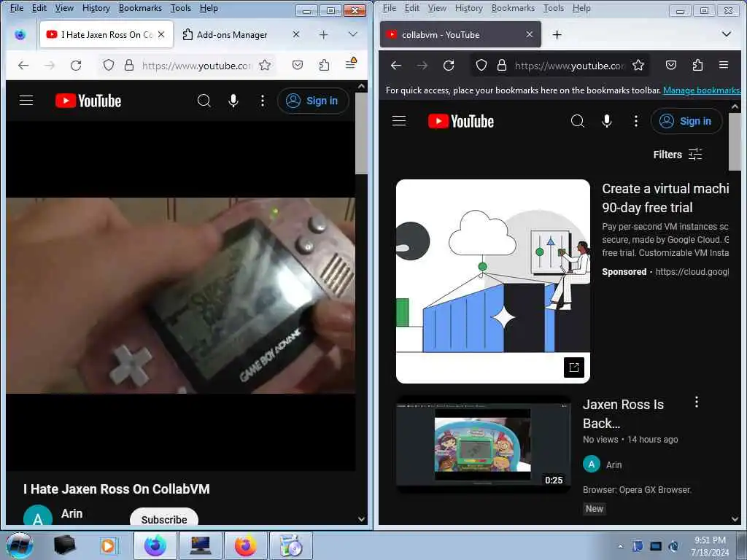Open File menu in left Firefox window
The image size is (747, 560).
point(17,8)
